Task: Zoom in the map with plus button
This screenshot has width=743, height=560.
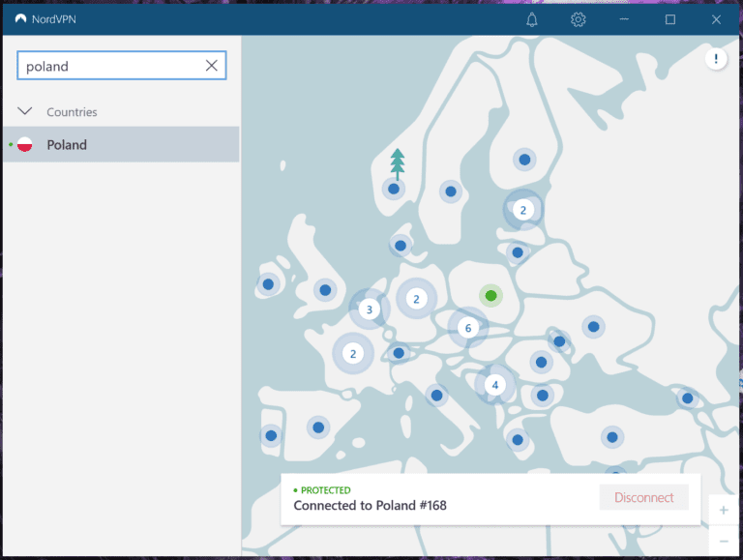Action: (724, 510)
